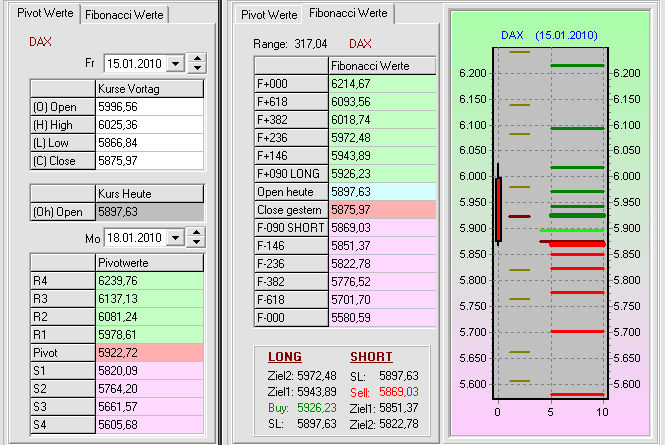Click Sell value 5869,03

399,392
